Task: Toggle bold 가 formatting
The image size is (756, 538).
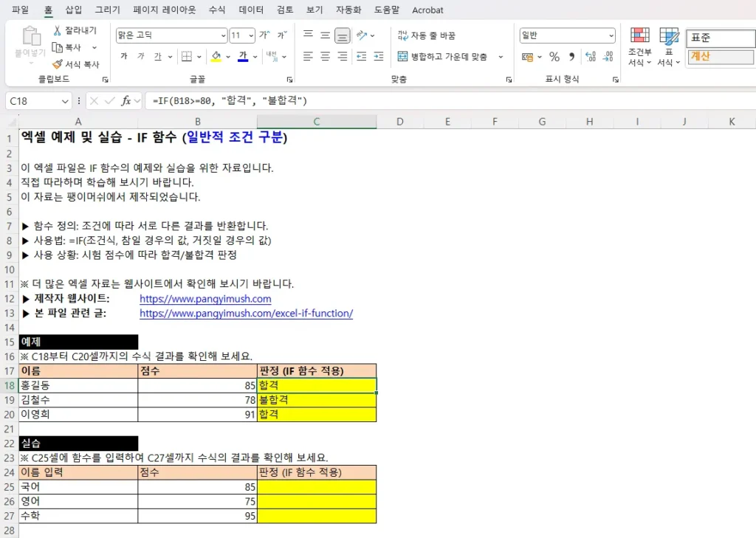Action: 124,56
